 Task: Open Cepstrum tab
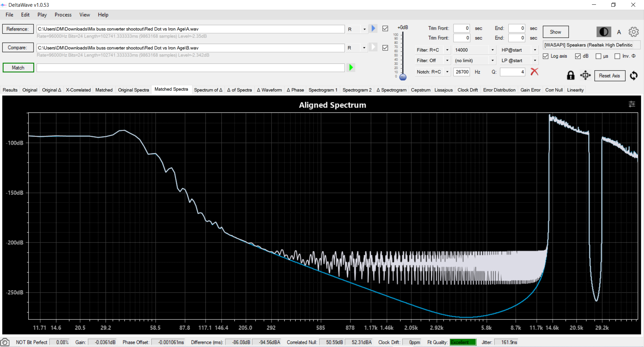421,90
